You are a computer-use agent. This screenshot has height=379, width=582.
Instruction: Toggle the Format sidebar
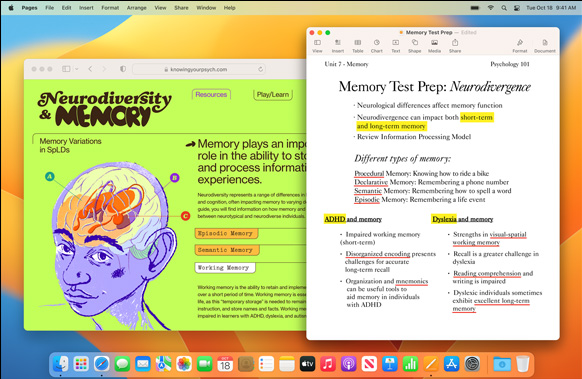click(520, 46)
